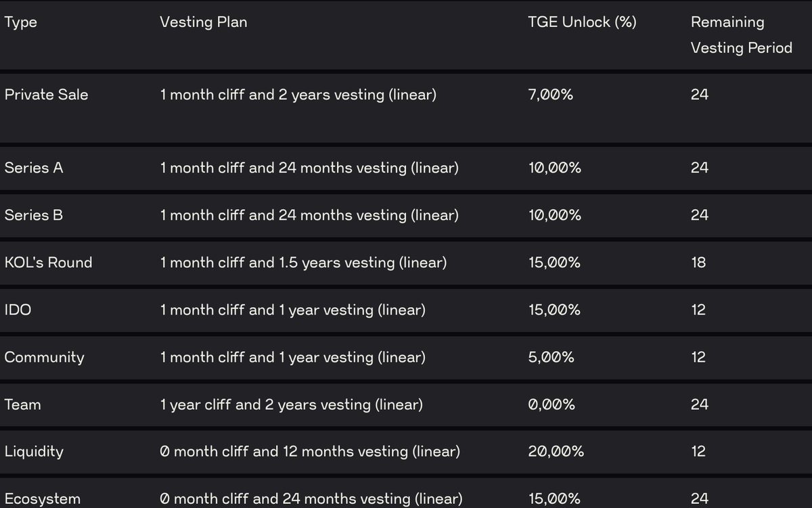Select the Private Sale row label
The height and width of the screenshot is (508, 812).
click(47, 95)
